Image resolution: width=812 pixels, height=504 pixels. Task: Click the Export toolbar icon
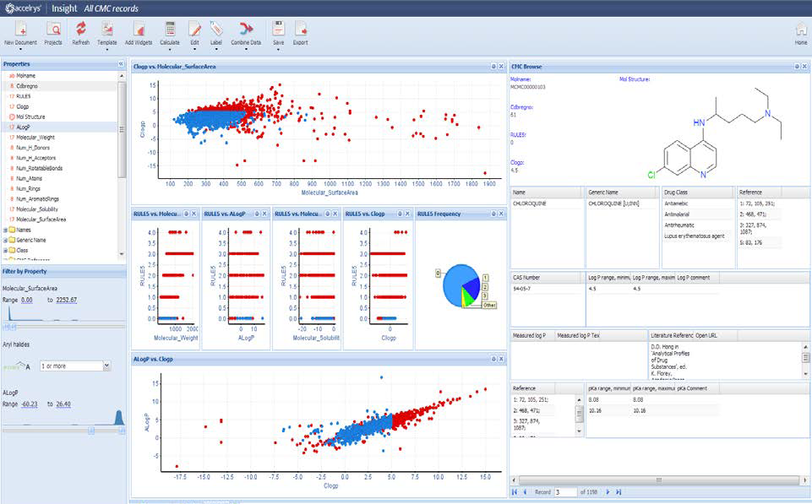300,29
